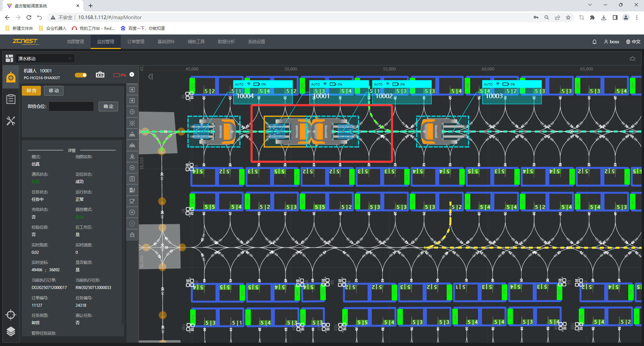Open the 订单管理 menu
The width and height of the screenshot is (644, 346).
(136, 42)
